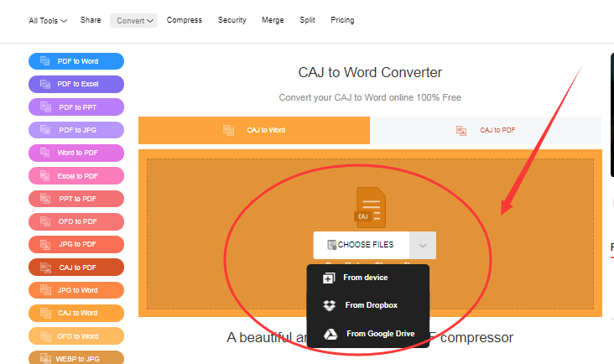Switch to the CAJ to Word tab
614x364 pixels.
pos(254,130)
